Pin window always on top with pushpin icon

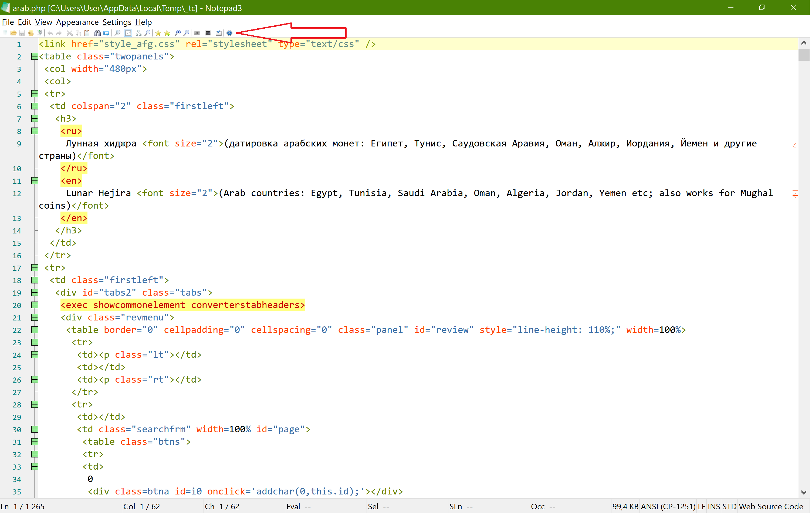pyautogui.click(x=219, y=33)
